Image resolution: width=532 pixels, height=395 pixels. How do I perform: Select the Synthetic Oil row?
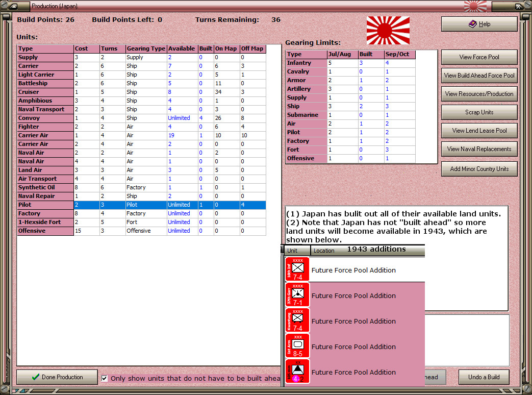pyautogui.click(x=141, y=187)
